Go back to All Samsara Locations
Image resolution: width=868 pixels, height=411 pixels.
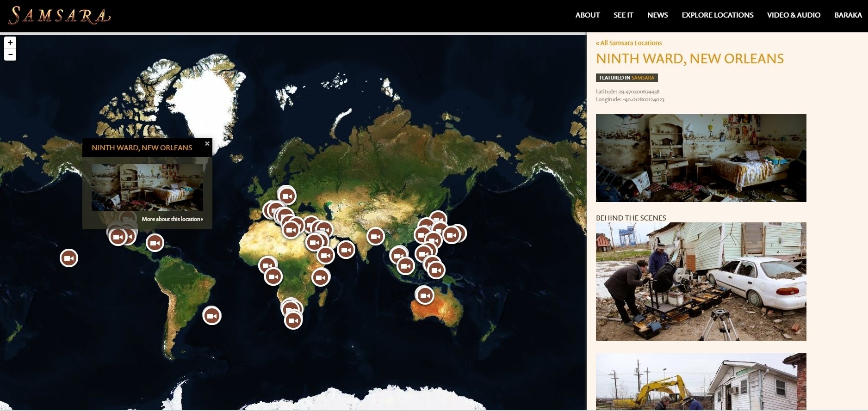pos(629,43)
